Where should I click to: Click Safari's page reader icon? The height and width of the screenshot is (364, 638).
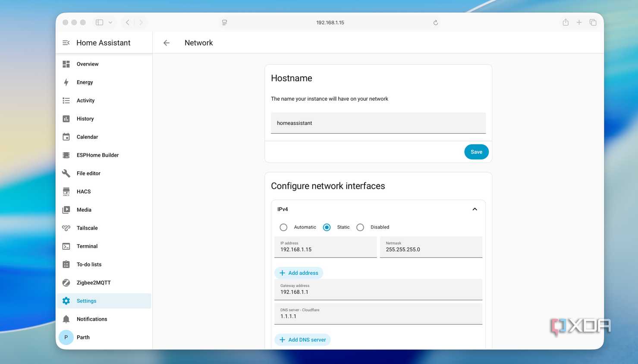coord(224,22)
